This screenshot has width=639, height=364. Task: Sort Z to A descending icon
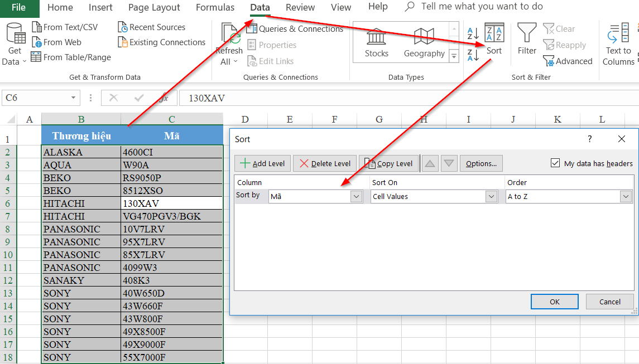coord(473,55)
